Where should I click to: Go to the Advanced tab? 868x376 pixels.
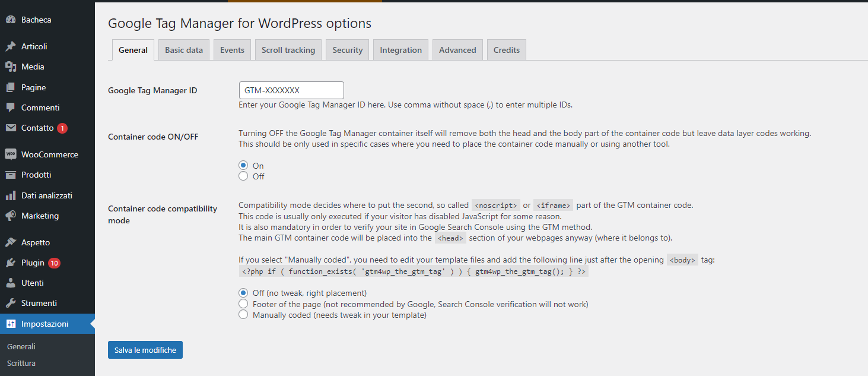(x=457, y=50)
